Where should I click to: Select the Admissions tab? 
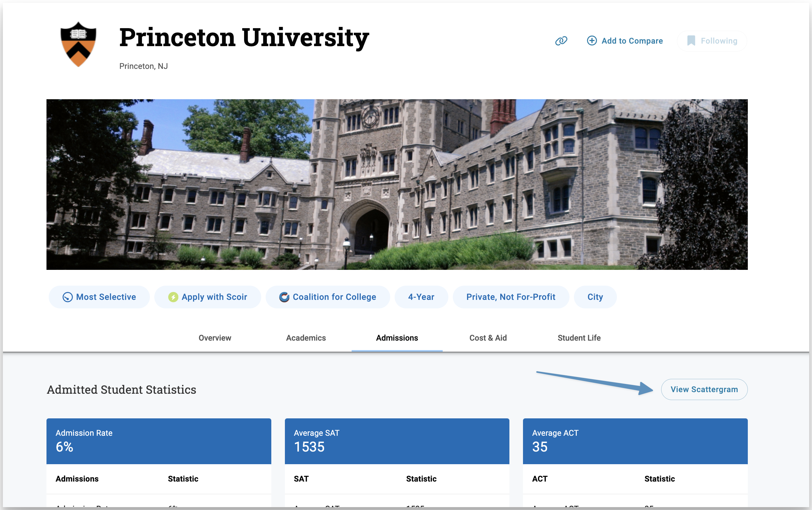[397, 338]
